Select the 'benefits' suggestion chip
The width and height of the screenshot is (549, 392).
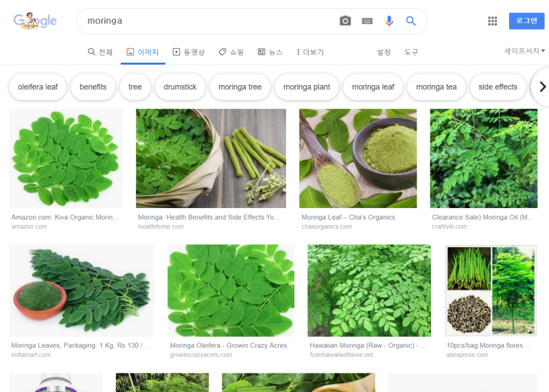93,87
